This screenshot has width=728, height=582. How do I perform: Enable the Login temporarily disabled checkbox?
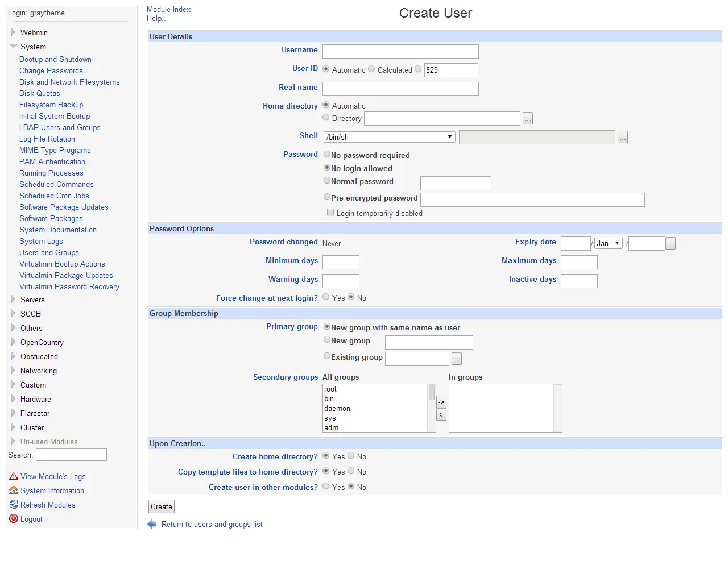330,212
